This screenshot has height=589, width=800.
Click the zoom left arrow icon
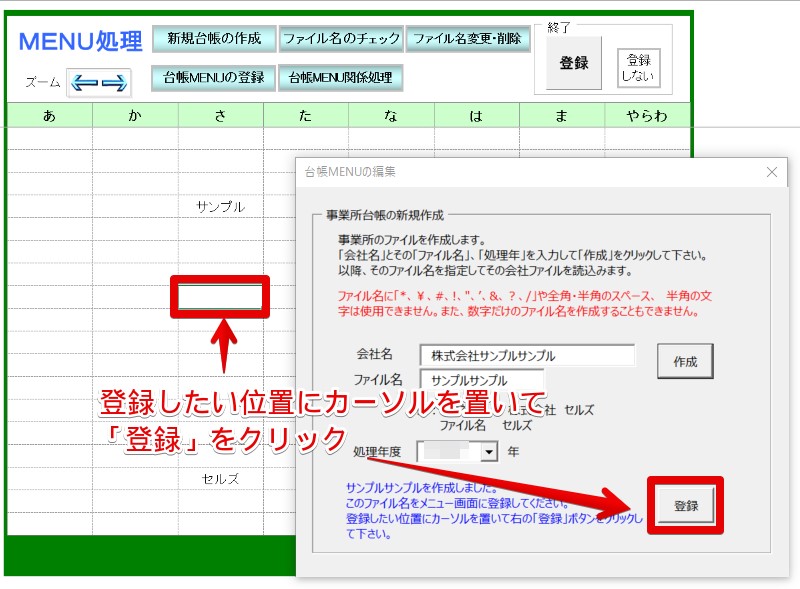coord(84,83)
